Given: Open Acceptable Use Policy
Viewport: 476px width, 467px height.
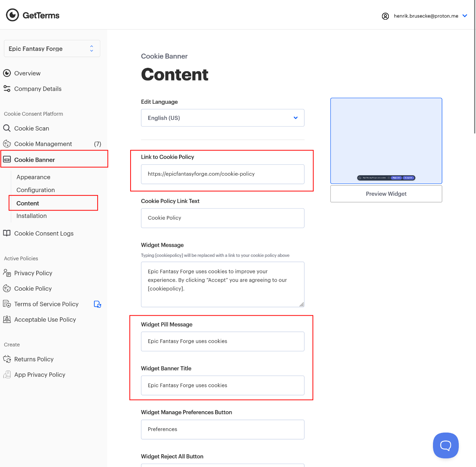Looking at the screenshot, I should pos(45,319).
